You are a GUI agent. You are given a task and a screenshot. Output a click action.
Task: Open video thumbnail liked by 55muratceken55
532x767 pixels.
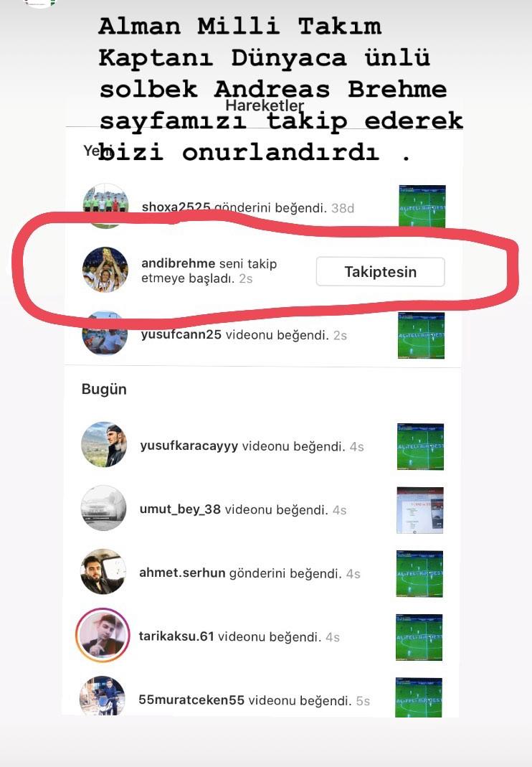pyautogui.click(x=419, y=697)
